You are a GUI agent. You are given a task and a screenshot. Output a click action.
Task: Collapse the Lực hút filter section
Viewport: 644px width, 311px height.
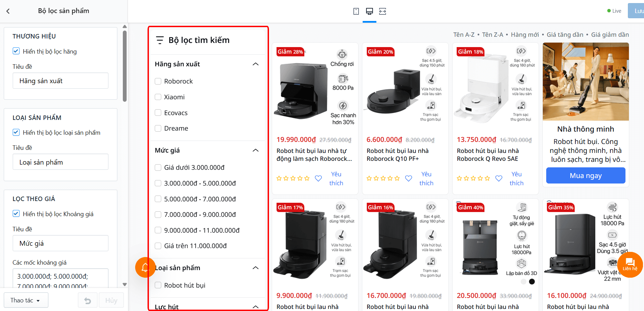coord(256,307)
